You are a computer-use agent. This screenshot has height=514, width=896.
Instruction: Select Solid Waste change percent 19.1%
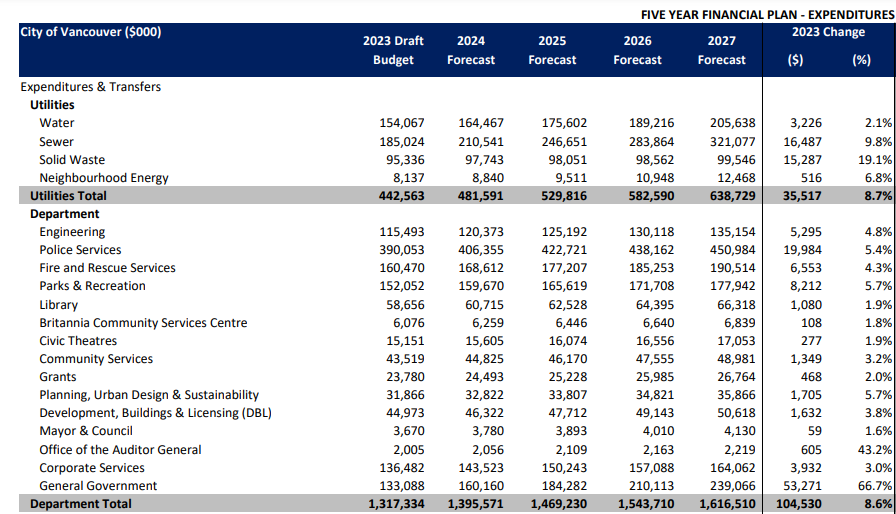pos(875,160)
